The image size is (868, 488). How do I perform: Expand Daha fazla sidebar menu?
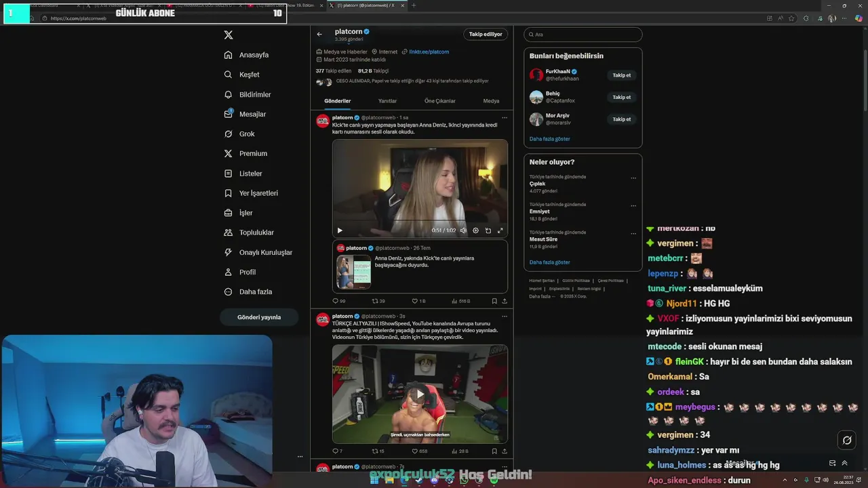click(248, 291)
